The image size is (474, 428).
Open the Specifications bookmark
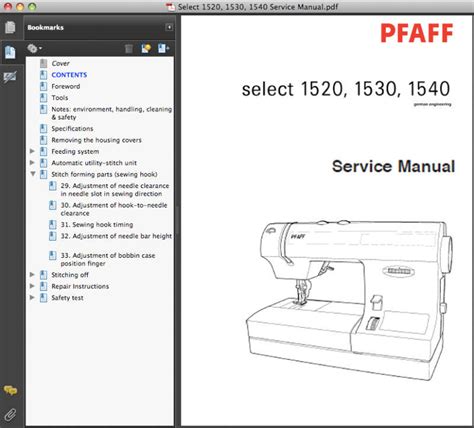click(72, 129)
